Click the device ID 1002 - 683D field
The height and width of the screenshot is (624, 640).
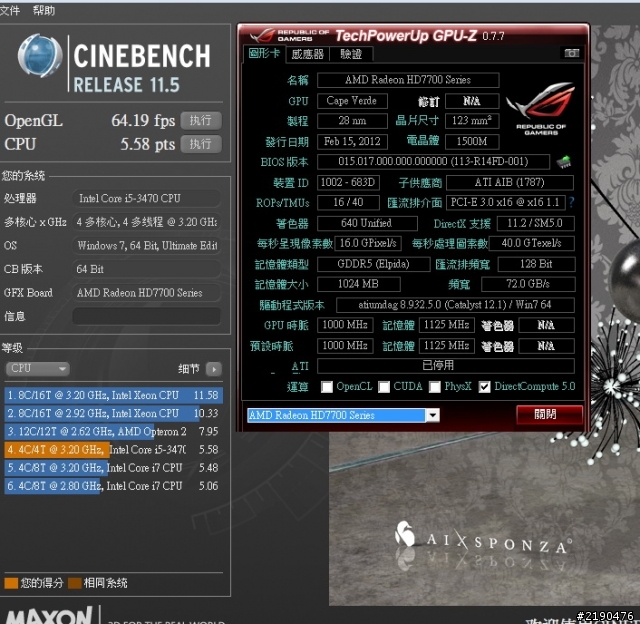point(348,182)
